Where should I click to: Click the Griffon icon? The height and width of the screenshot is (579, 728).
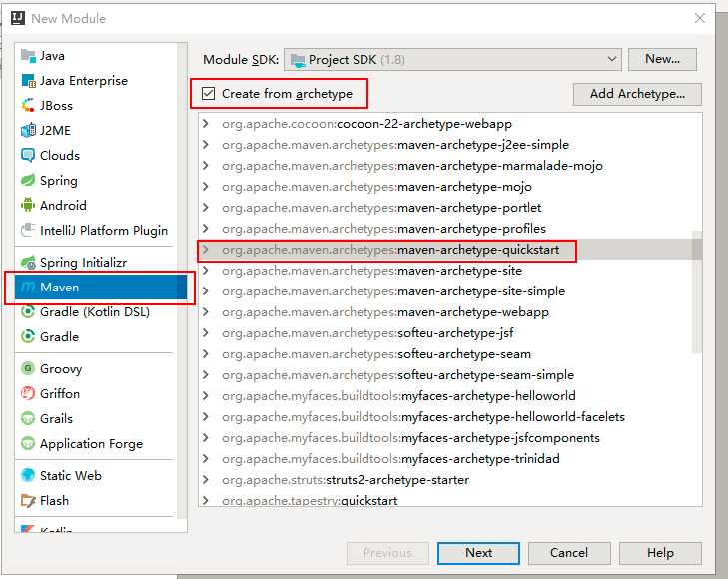pyautogui.click(x=28, y=394)
